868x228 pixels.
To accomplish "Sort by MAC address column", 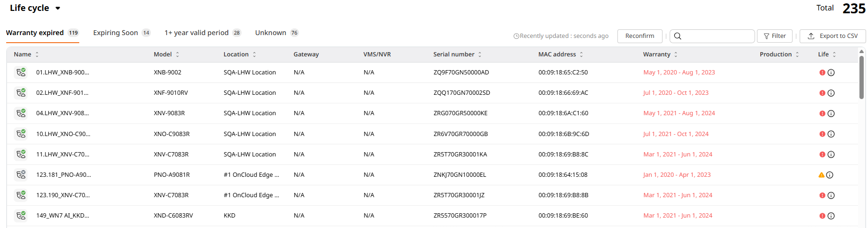I will [581, 55].
